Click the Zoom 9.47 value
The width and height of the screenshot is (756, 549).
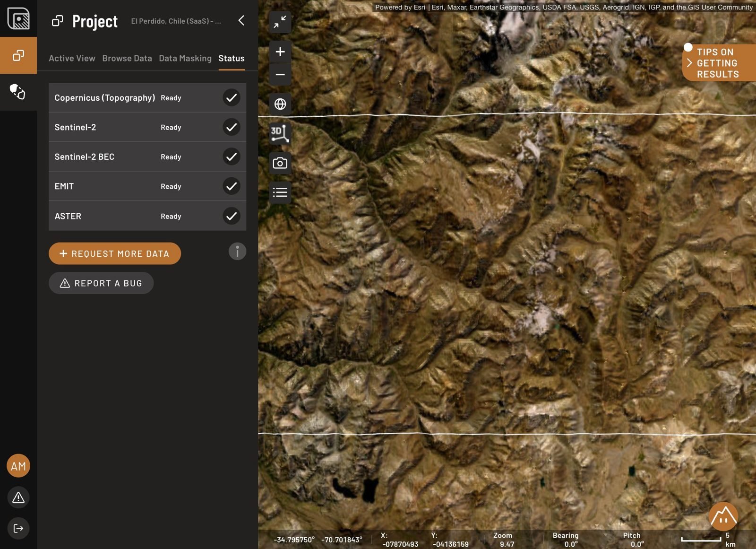click(507, 544)
